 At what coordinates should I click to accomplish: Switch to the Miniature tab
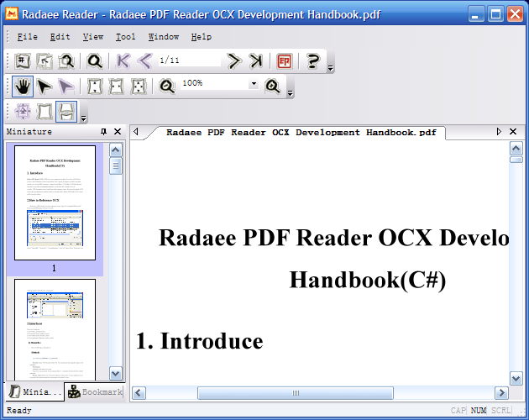coord(35,392)
